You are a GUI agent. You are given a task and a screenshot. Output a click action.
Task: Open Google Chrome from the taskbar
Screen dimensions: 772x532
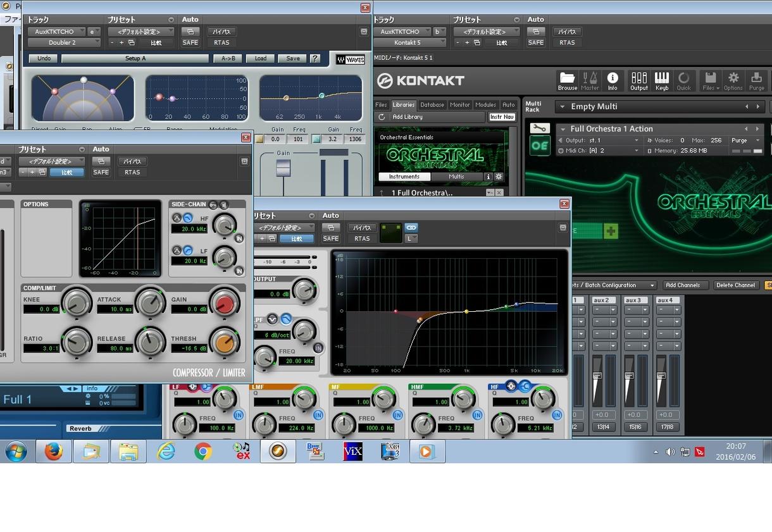203,452
